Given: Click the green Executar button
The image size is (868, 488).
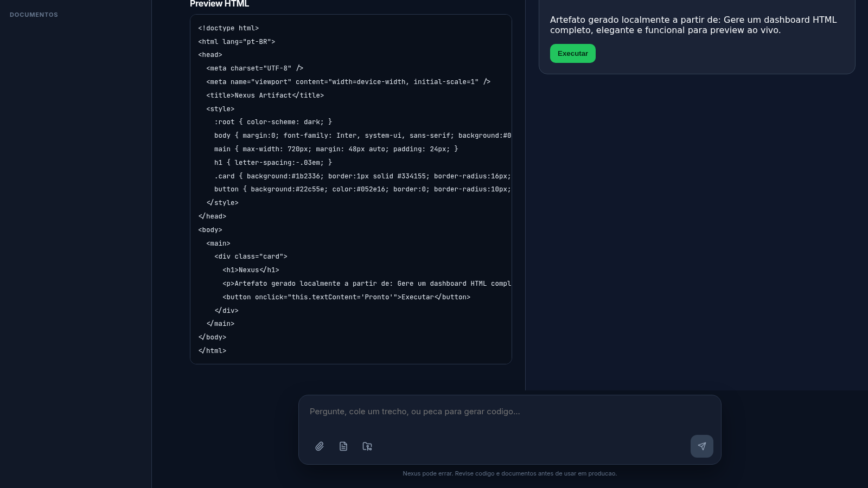Looking at the screenshot, I should [573, 54].
